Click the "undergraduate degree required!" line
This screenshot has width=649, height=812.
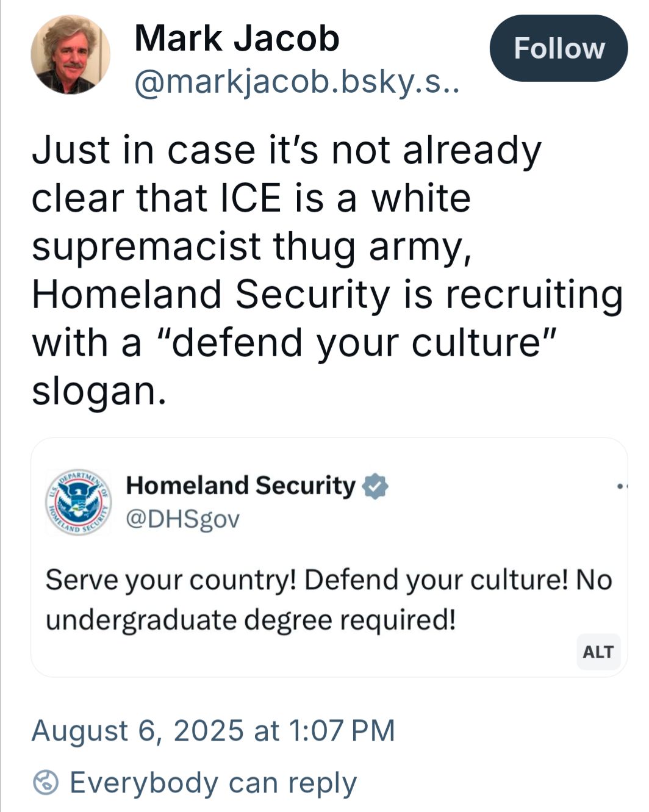(251, 620)
